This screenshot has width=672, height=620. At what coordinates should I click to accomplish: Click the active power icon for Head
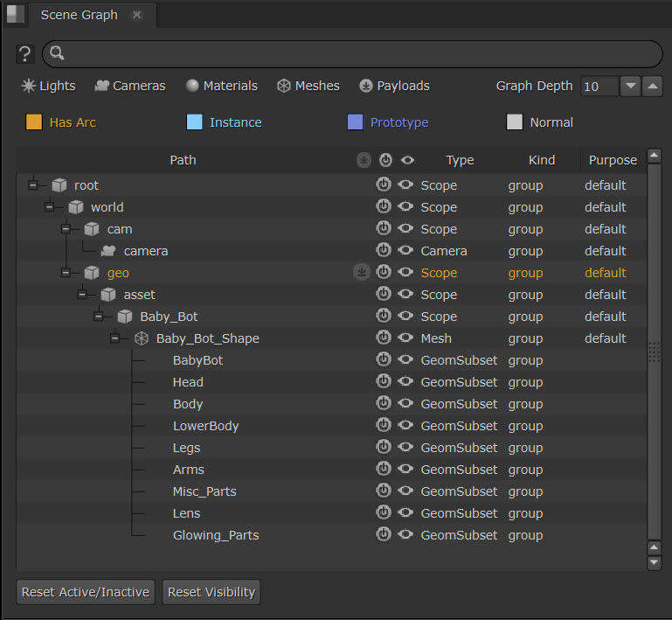point(384,382)
